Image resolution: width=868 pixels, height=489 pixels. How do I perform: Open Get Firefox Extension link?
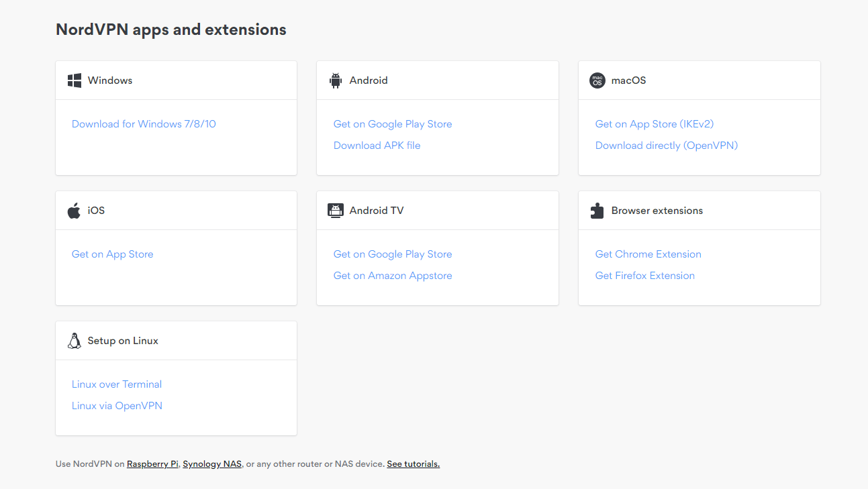[x=645, y=276]
